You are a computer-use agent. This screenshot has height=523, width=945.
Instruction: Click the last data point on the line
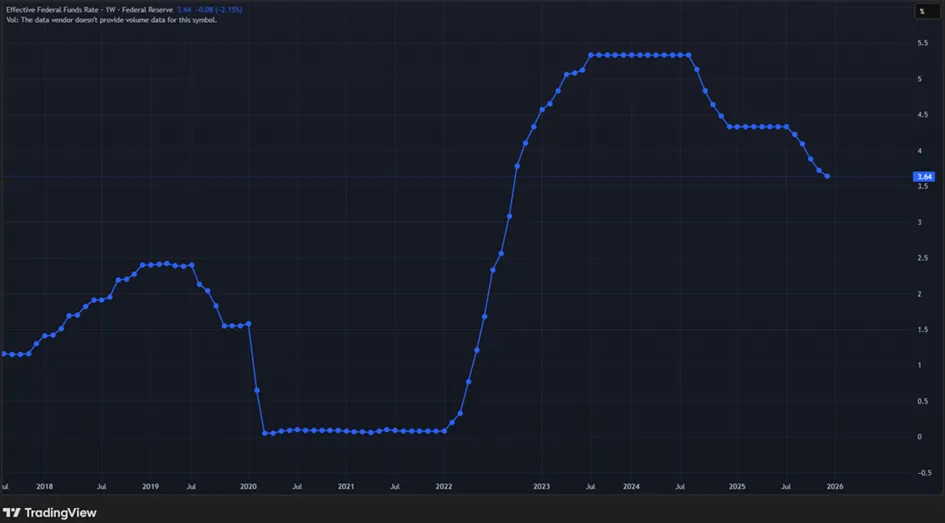[x=827, y=176]
